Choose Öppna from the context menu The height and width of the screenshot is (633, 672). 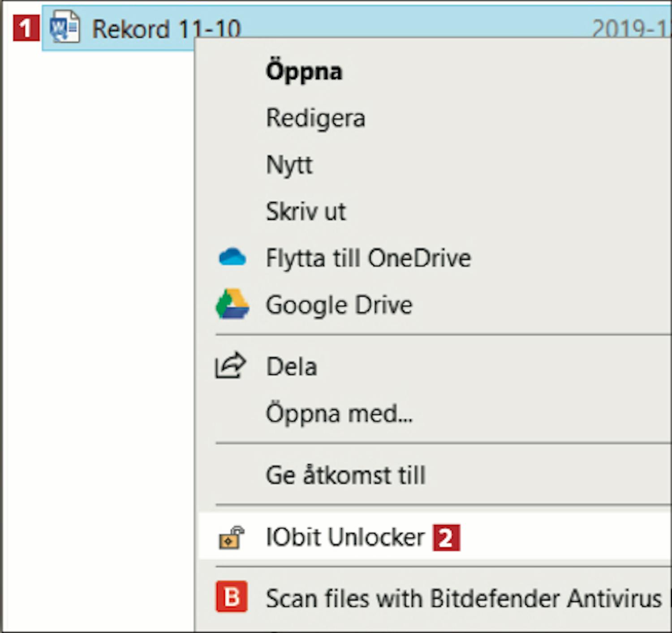304,71
